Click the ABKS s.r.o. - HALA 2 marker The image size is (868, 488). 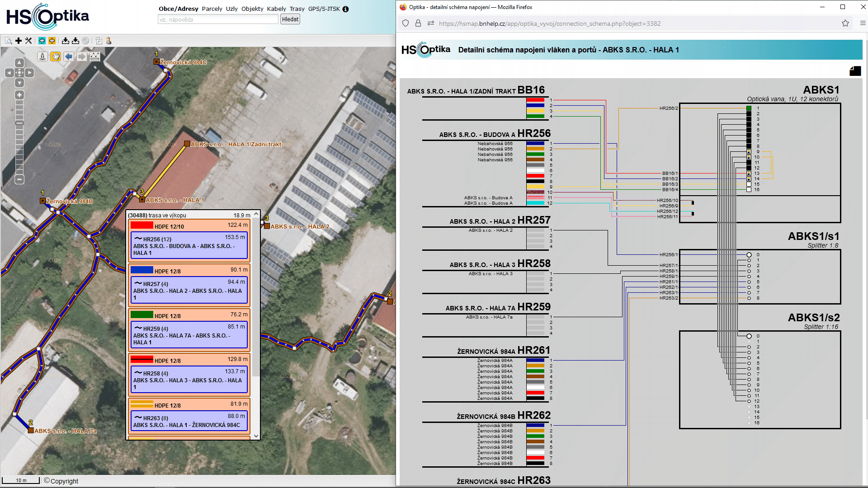267,226
